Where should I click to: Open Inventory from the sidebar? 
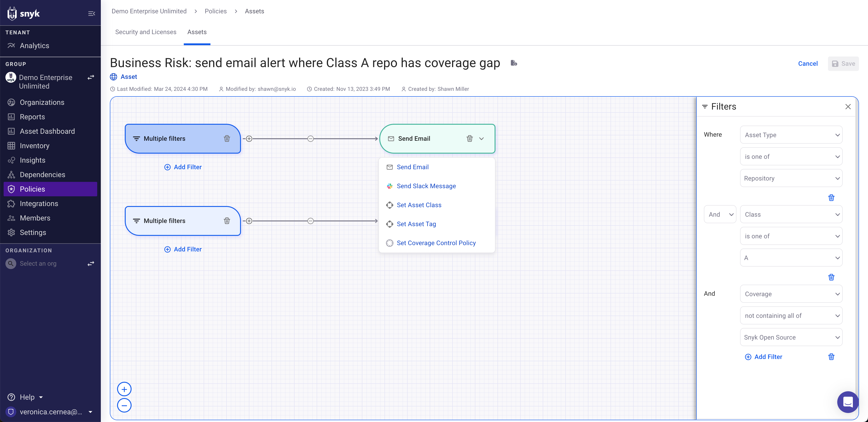(x=34, y=145)
